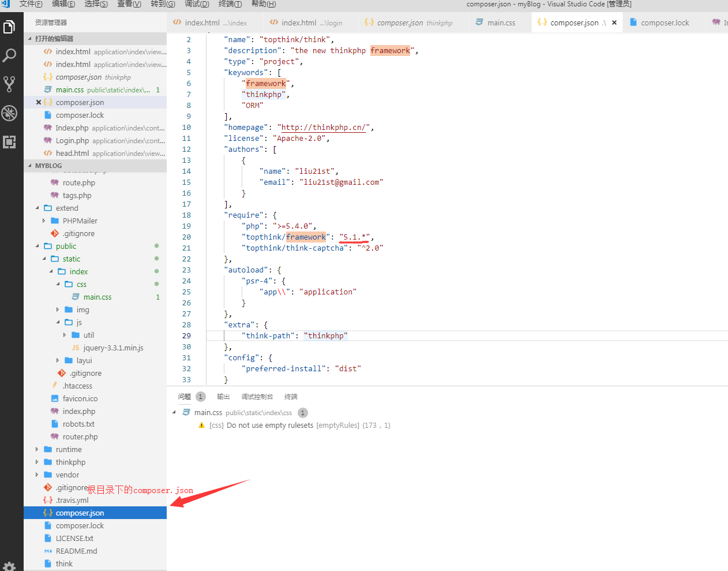728x571 pixels.
Task: Expand the runtime folder
Action: click(x=37, y=449)
